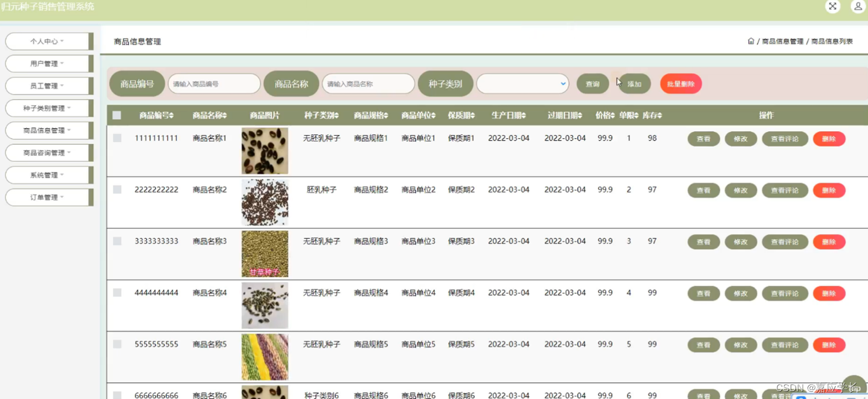The image size is (868, 399).
Task: Check the row 3333333333 checkbox
Action: click(x=117, y=241)
